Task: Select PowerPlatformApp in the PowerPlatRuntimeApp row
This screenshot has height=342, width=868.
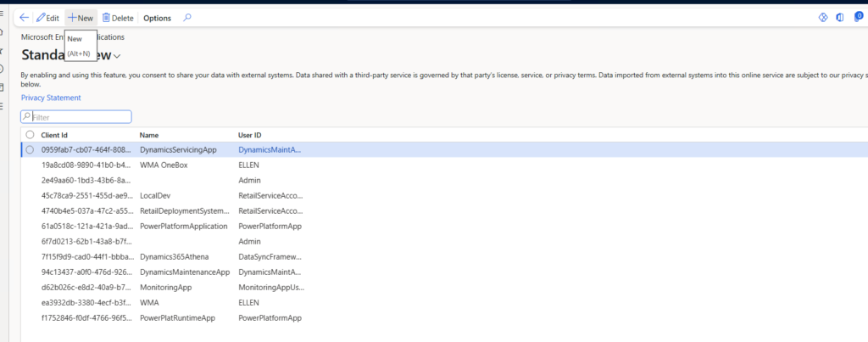Action: (x=270, y=318)
